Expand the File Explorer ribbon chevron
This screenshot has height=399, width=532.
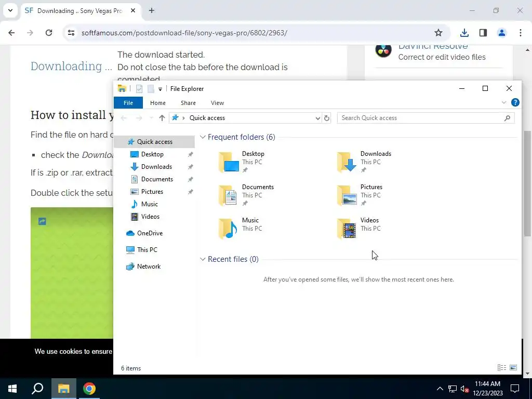click(x=504, y=102)
